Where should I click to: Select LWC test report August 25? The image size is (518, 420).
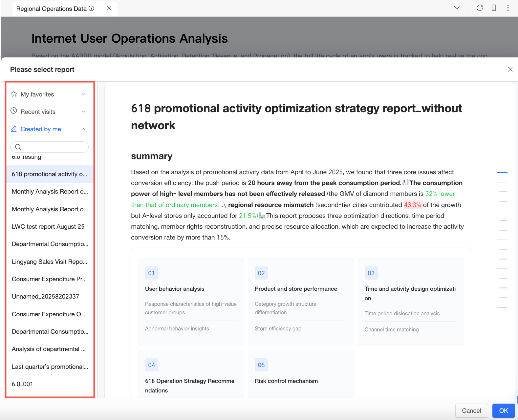50,226
